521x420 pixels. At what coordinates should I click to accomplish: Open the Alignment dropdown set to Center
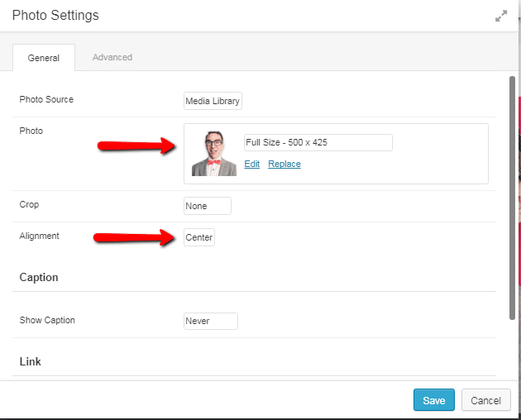click(x=198, y=237)
